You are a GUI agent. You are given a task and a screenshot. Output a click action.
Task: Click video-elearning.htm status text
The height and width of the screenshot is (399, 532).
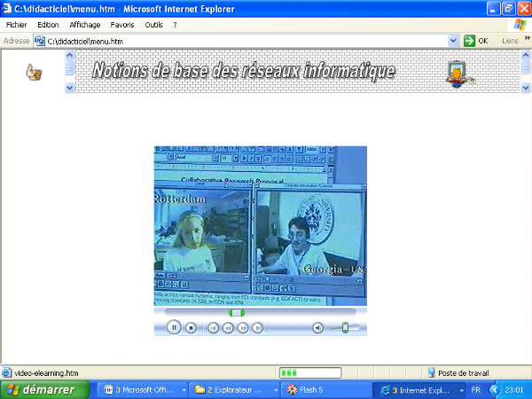coord(46,373)
